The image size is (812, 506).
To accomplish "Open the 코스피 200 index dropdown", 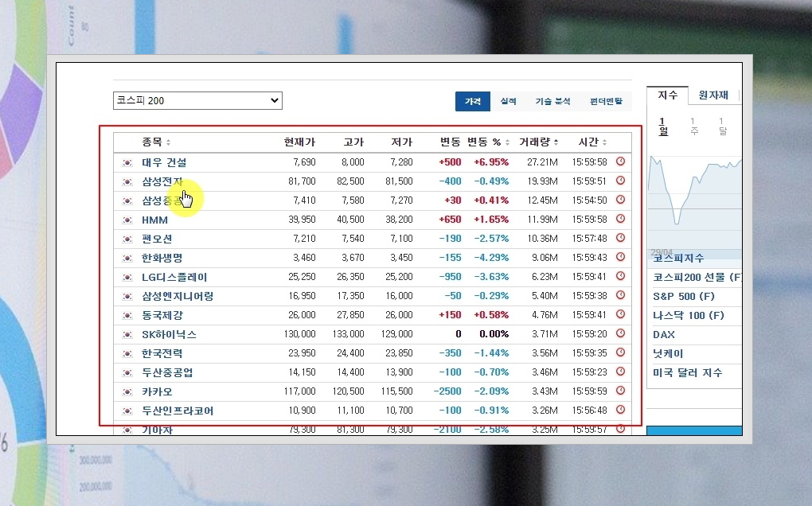I will 197,100.
